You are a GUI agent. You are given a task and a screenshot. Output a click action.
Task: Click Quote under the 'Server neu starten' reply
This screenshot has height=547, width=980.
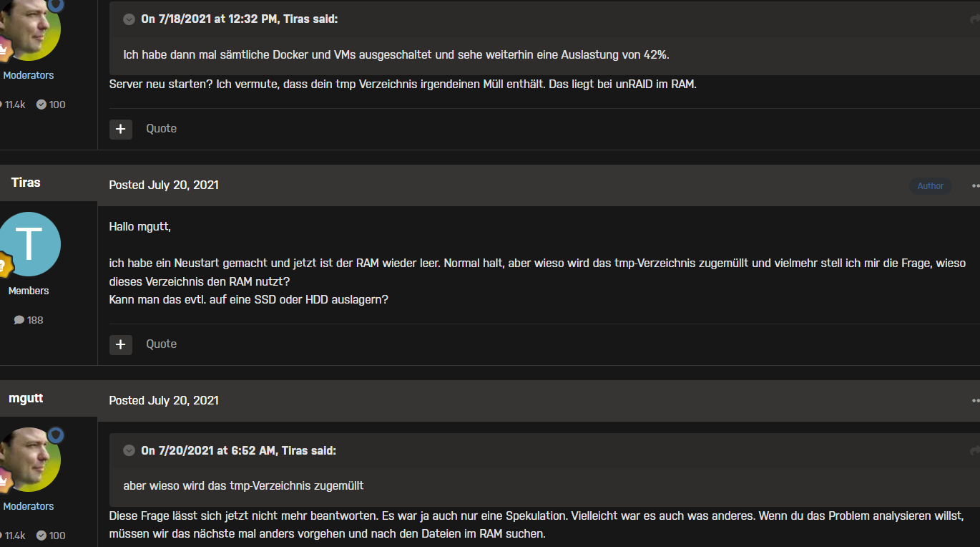click(x=161, y=129)
